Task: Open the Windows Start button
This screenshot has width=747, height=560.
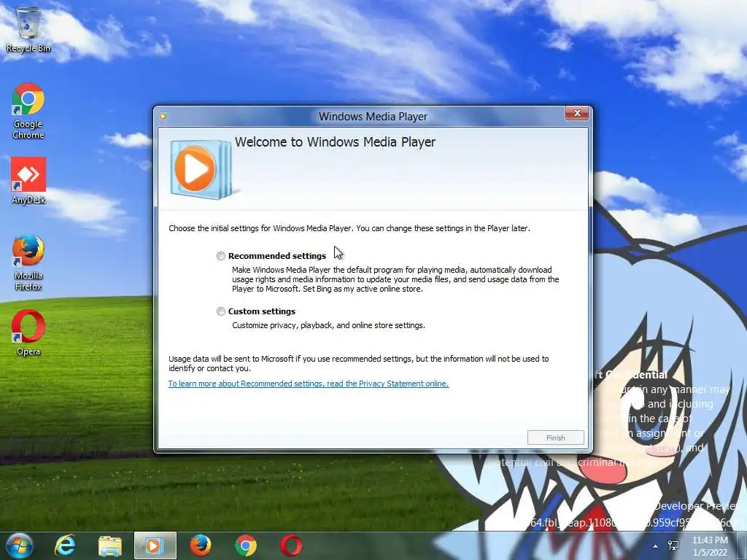Action: [x=20, y=545]
